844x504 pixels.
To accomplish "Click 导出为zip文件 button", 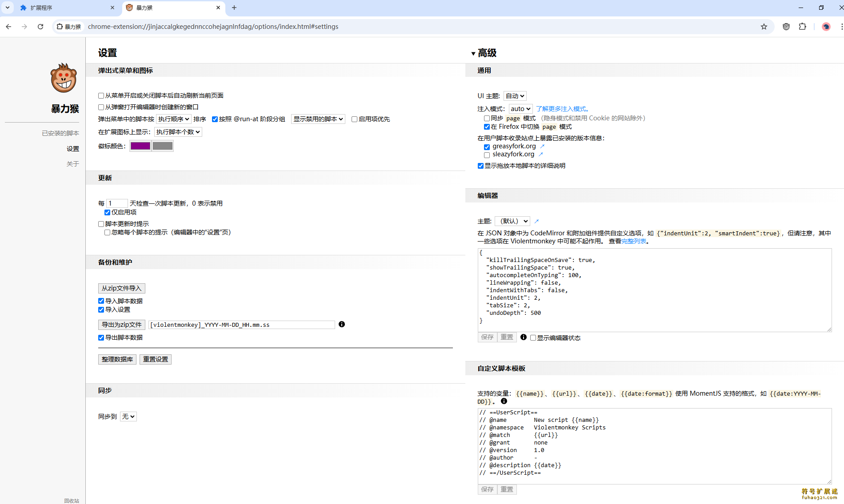I will pos(122,325).
